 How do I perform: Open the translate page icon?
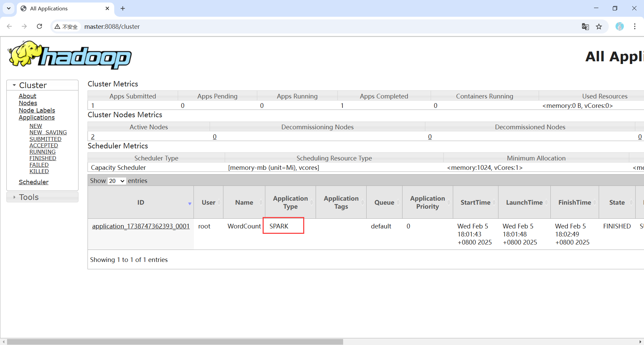click(585, 26)
